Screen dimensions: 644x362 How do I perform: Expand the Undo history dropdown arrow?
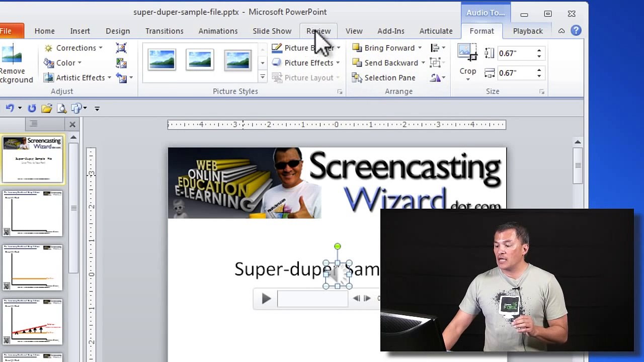pyautogui.click(x=20, y=108)
